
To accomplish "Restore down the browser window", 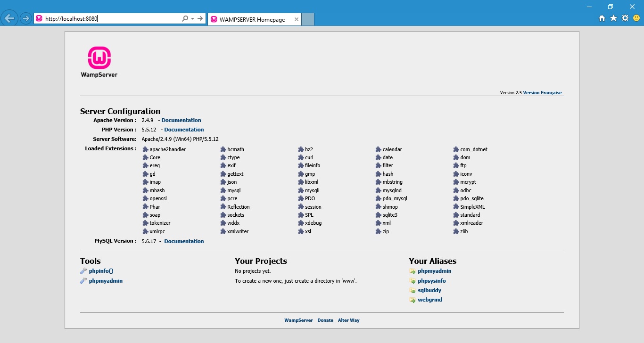I will (x=611, y=6).
